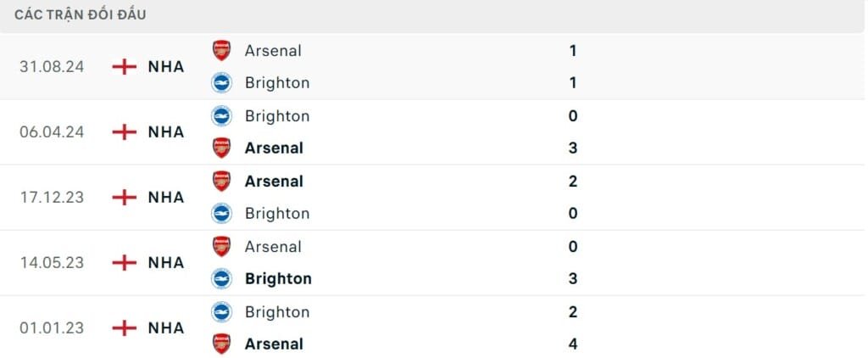This screenshot has height=358, width=868.
Task: Click England flag beside 01.01.23 date
Action: (x=125, y=327)
